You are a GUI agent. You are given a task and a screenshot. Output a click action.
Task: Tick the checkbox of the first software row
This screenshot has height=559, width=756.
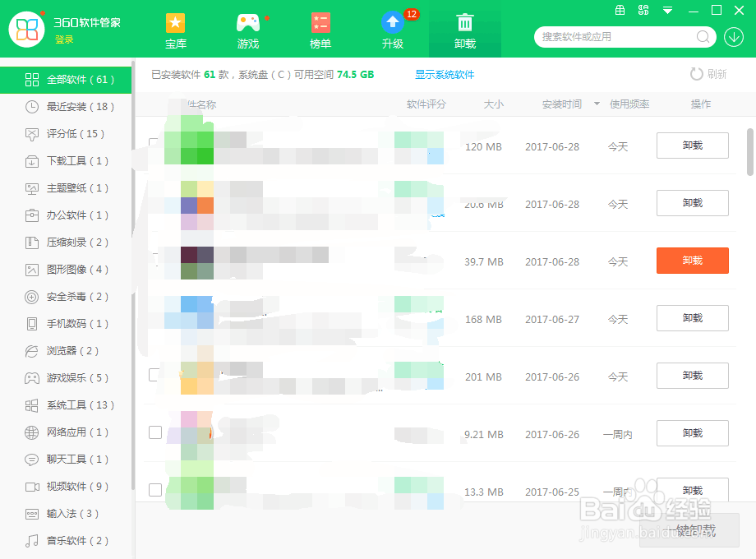(152, 141)
